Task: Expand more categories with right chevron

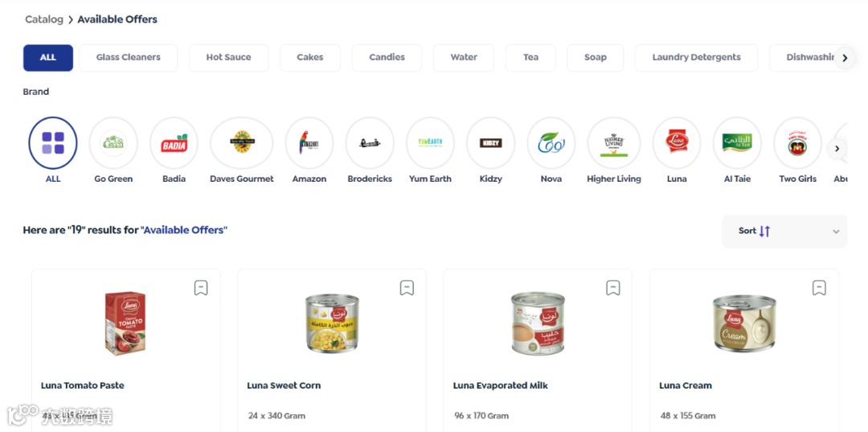Action: pos(845,58)
